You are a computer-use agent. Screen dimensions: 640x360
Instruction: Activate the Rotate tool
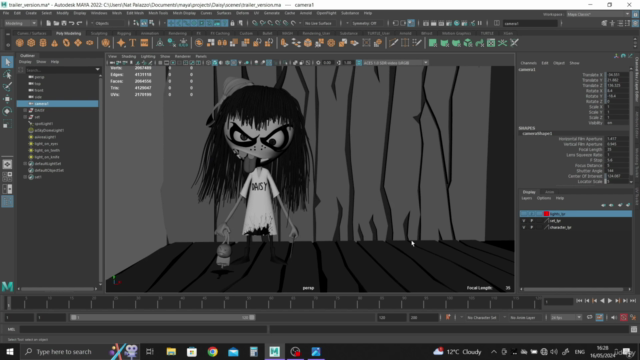point(7,111)
